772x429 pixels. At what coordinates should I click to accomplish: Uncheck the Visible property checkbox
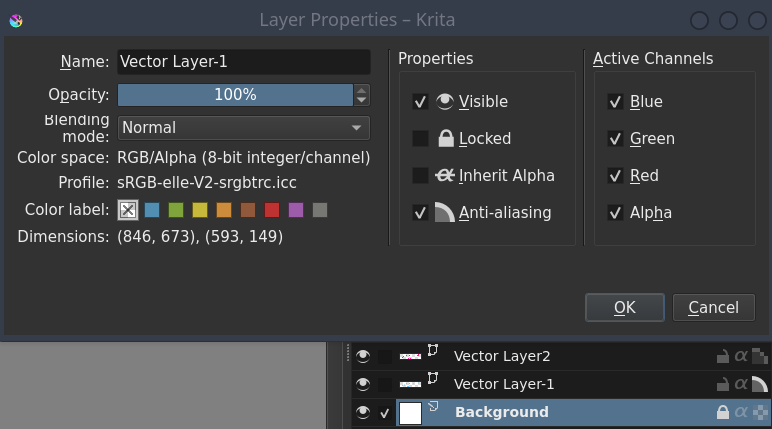(420, 102)
